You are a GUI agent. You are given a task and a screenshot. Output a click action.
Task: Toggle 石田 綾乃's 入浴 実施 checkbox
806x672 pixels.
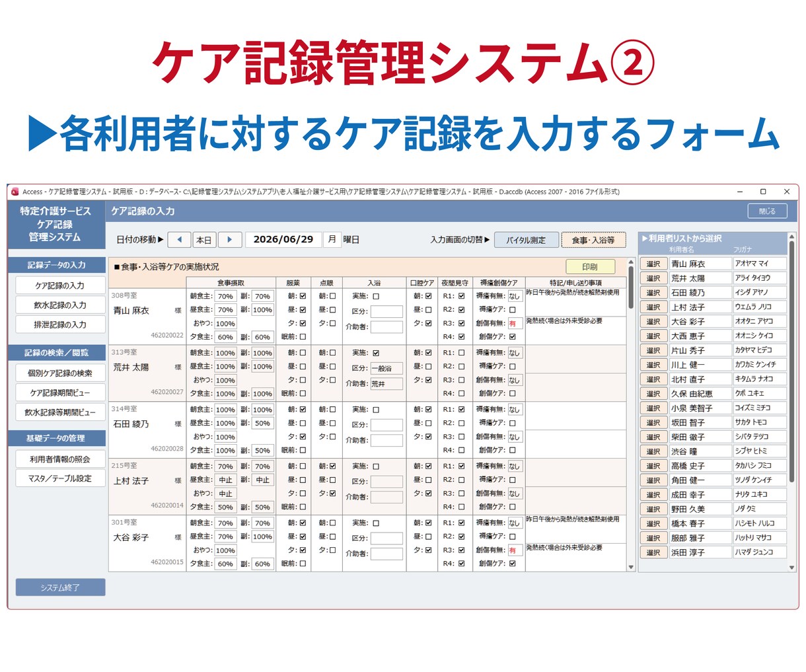pyautogui.click(x=376, y=410)
